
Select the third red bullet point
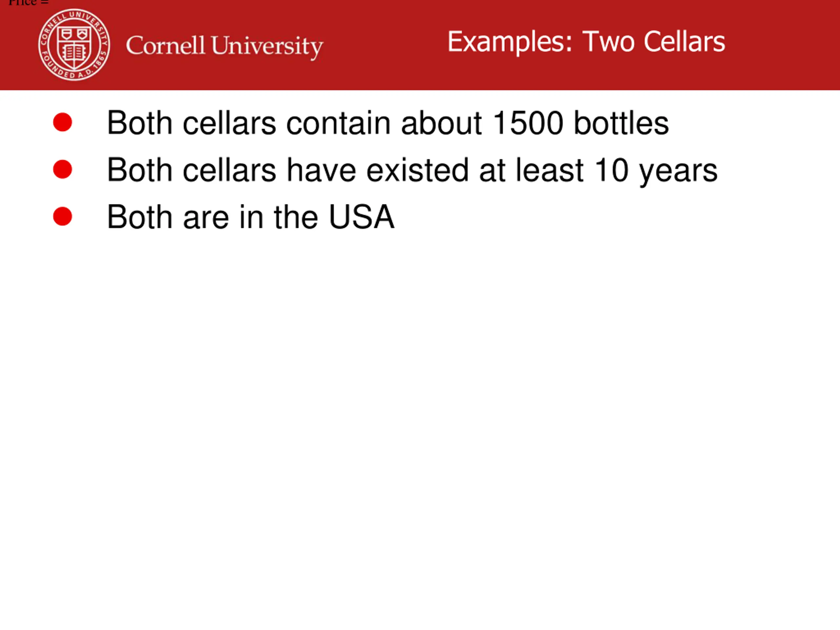(x=63, y=217)
